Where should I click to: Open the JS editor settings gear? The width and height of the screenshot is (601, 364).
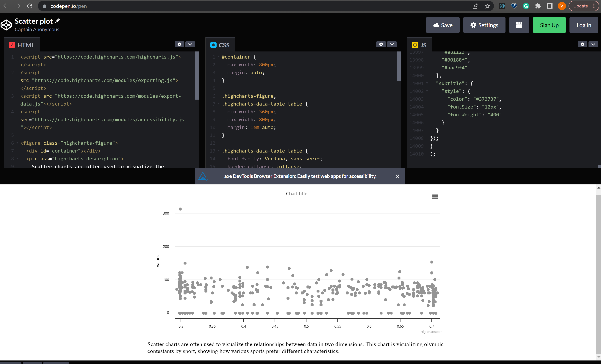point(583,44)
